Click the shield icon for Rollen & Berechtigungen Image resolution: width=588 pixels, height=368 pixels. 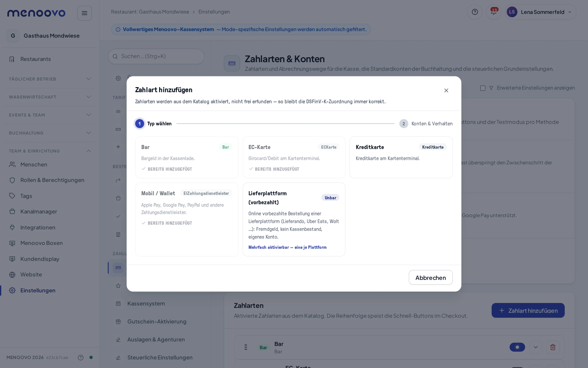[12, 180]
